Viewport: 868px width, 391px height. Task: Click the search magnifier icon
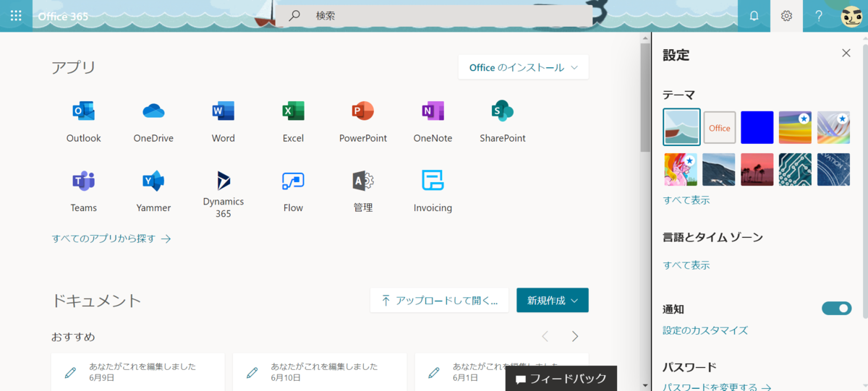point(294,16)
